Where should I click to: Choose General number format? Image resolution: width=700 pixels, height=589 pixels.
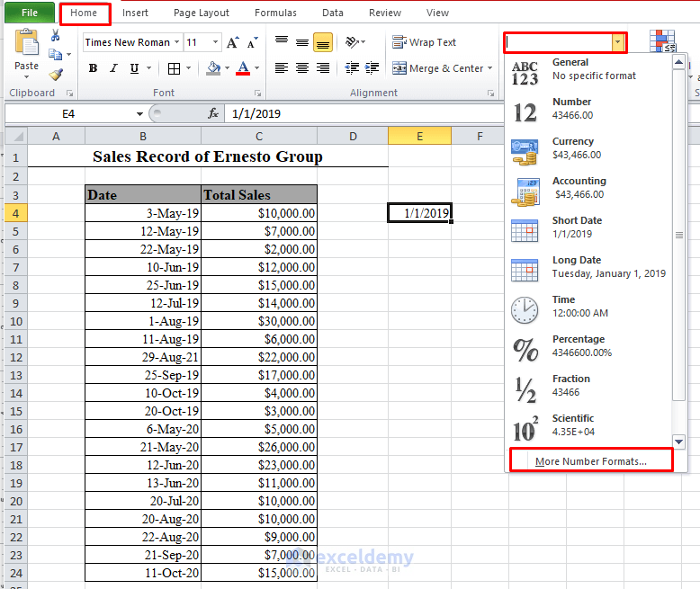tap(588, 71)
